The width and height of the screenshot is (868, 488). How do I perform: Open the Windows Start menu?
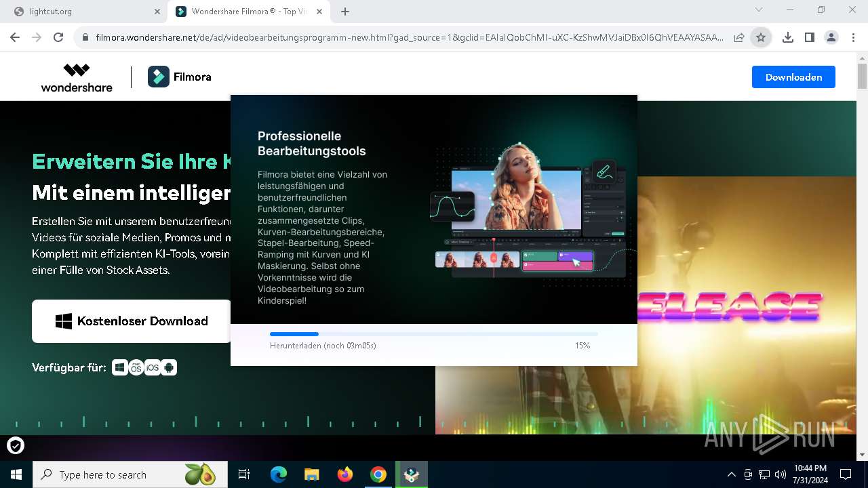tap(16, 474)
